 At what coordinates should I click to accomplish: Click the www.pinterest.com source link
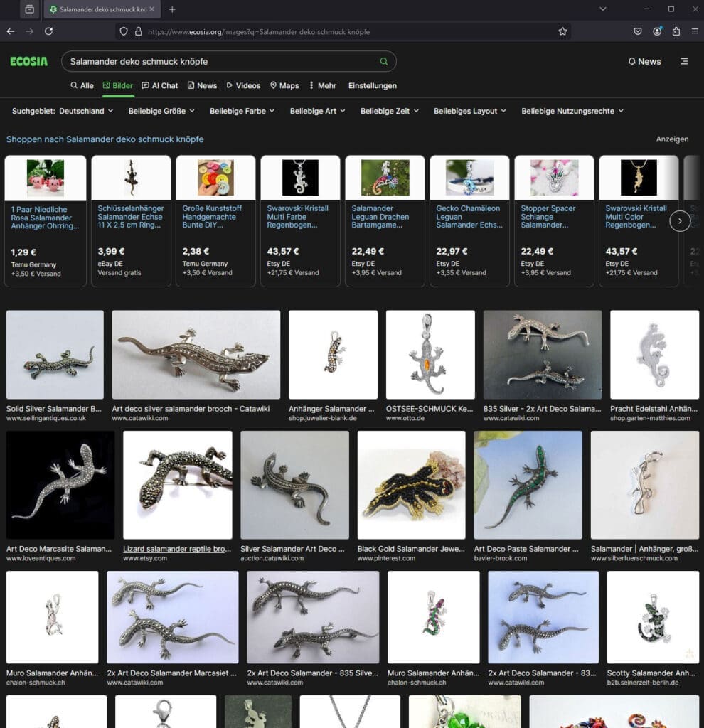pyautogui.click(x=386, y=559)
